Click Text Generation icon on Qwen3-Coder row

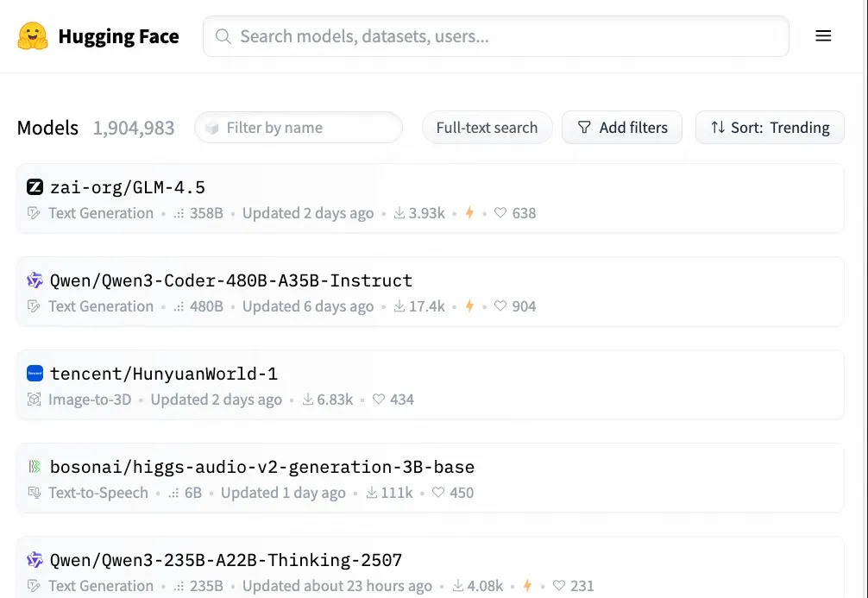click(34, 306)
